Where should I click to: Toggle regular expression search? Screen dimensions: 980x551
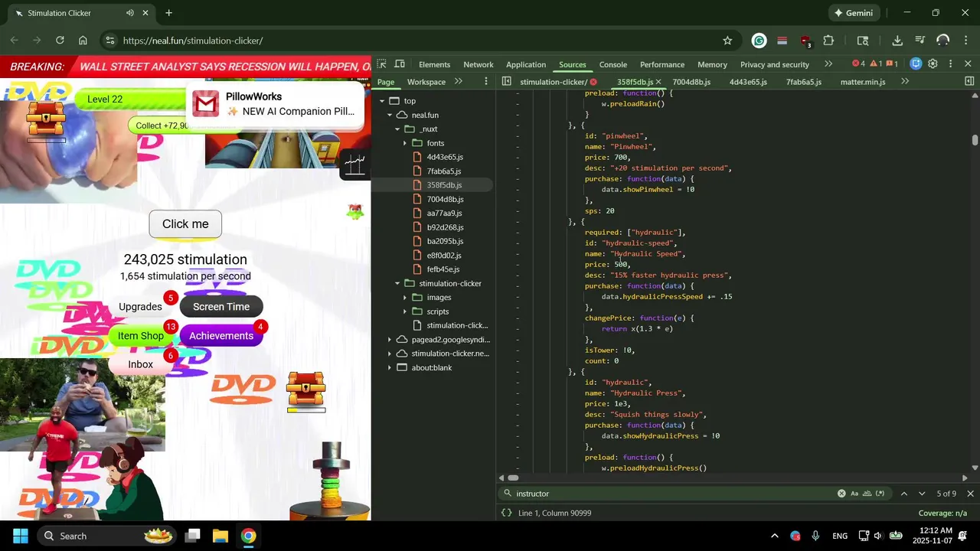[880, 494]
